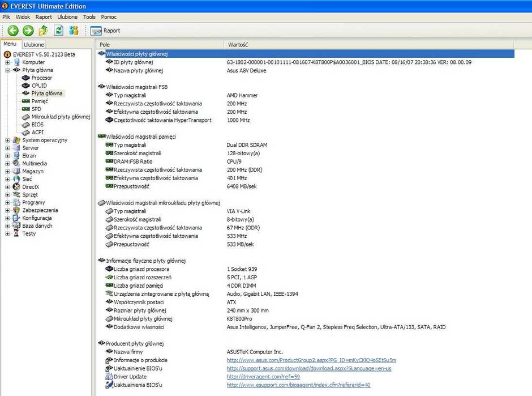The image size is (532, 396).
Task: Click the Mikroukład płyty głównej icon
Action: tap(26, 117)
